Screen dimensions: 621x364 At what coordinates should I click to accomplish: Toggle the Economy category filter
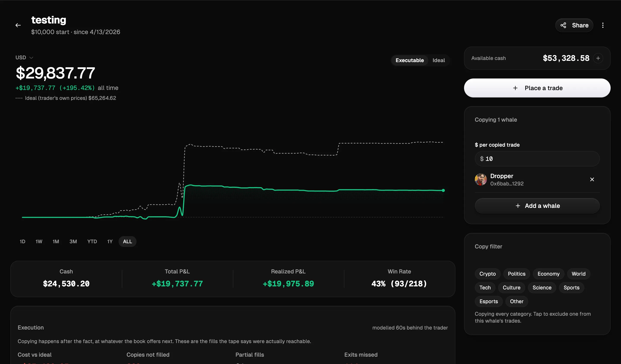pyautogui.click(x=549, y=274)
